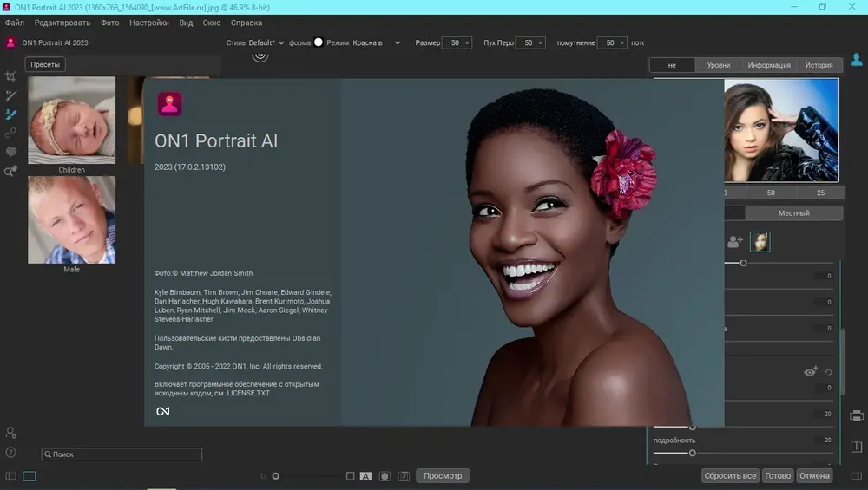Switch to the История tab

click(819, 65)
